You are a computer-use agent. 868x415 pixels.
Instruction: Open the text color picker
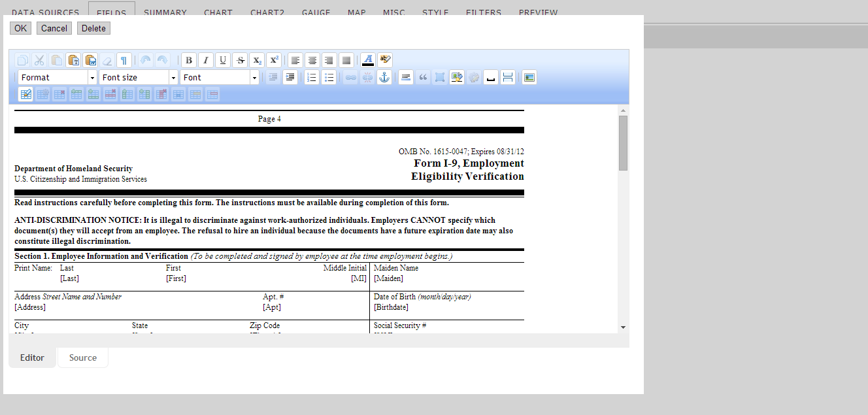pos(368,60)
